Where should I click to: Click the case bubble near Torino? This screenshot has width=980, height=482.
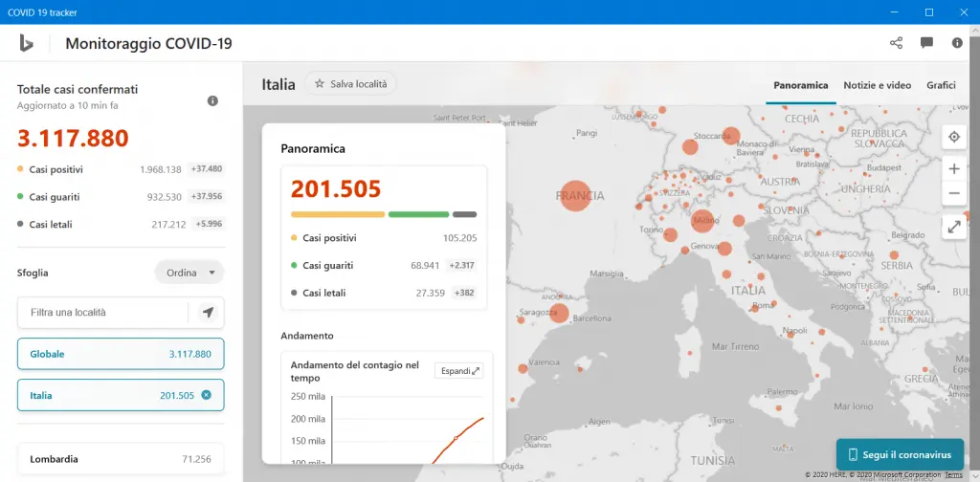coord(670,234)
